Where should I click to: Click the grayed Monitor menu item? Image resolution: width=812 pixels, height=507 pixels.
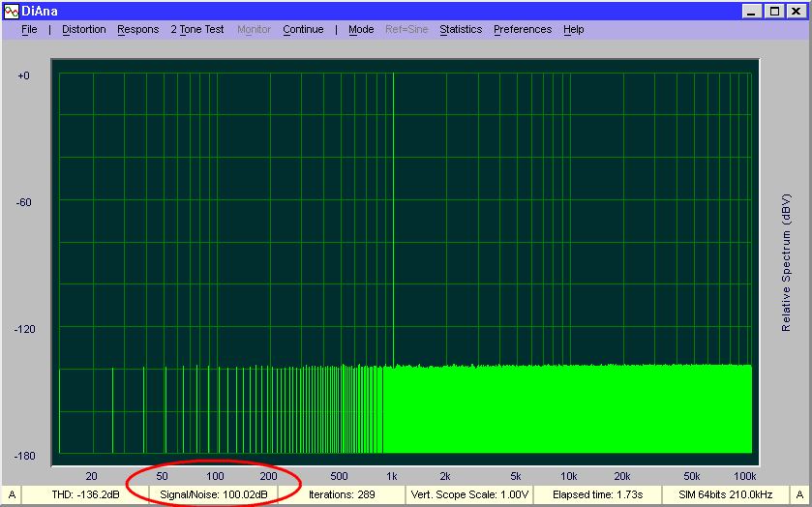point(254,30)
